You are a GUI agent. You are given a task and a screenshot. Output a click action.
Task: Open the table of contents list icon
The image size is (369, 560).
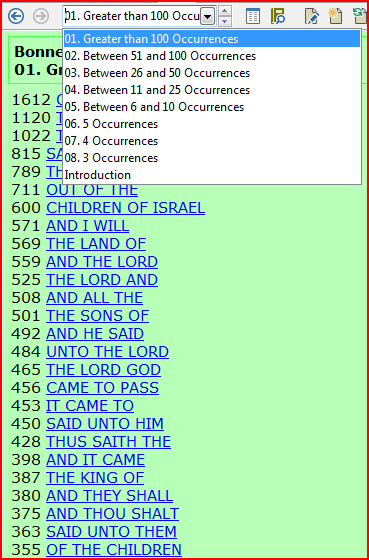click(253, 16)
